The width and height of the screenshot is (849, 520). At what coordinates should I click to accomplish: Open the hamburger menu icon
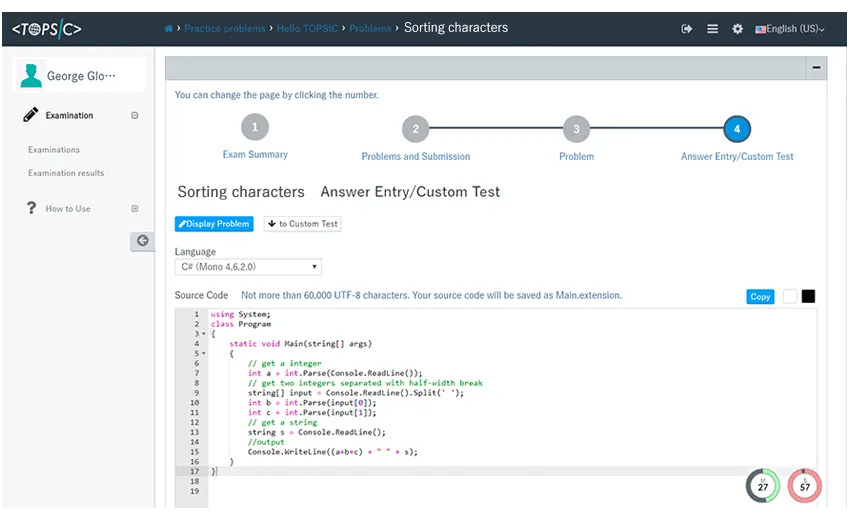coord(712,29)
